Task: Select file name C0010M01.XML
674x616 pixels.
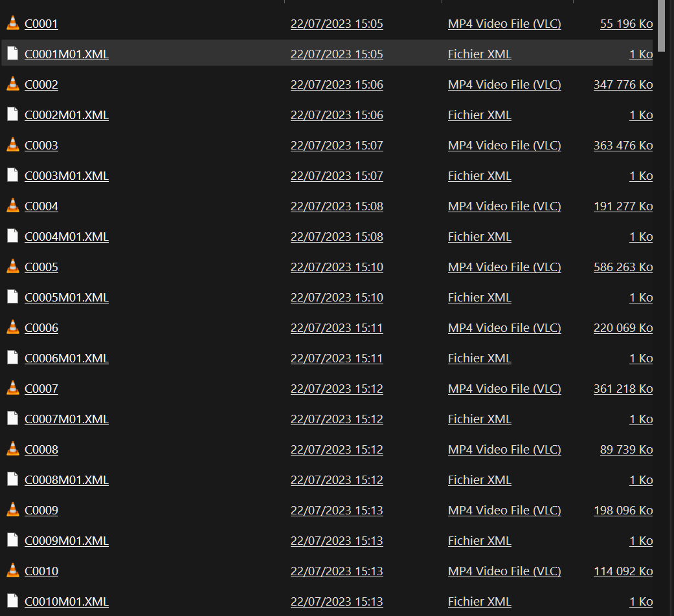Action: point(66,602)
